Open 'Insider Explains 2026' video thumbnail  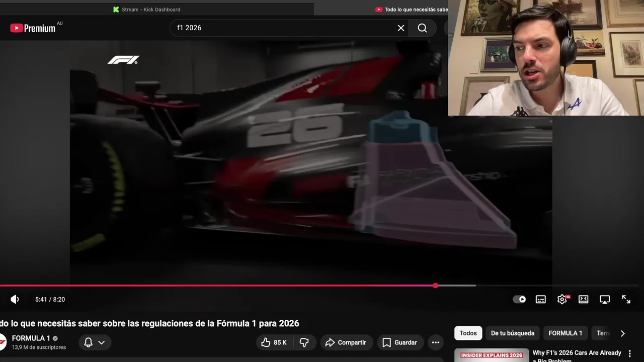tap(492, 355)
